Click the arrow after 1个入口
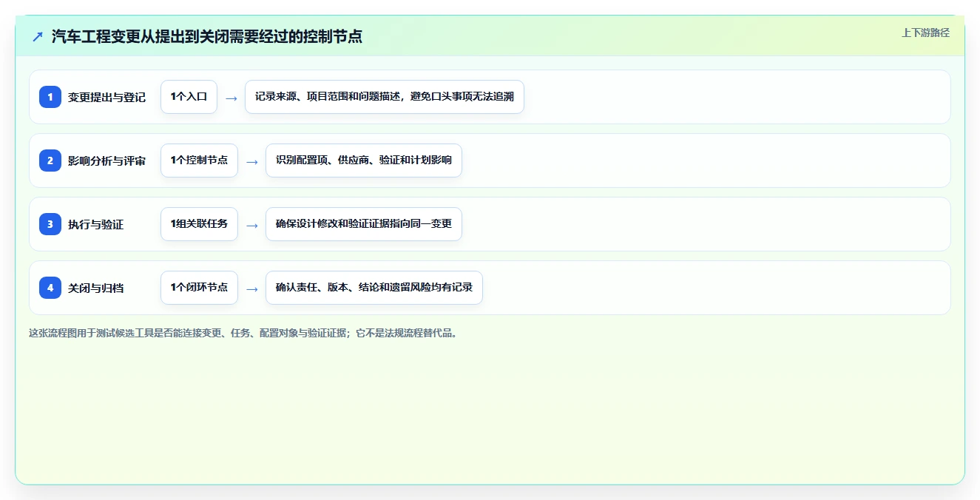 pyautogui.click(x=232, y=98)
